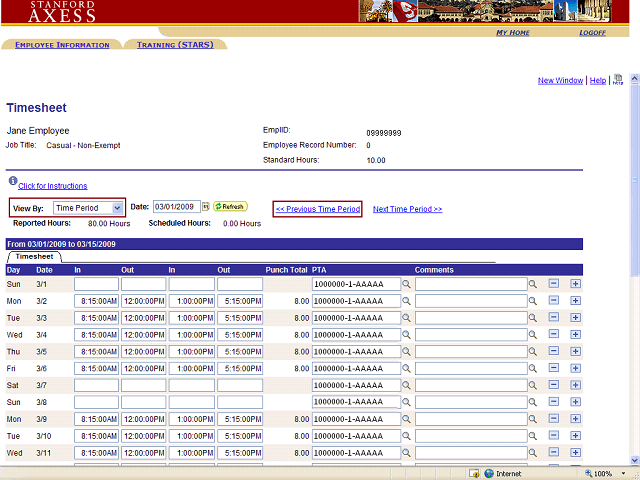
Task: Click Comments lookup magnifier on Mon 3/2 row
Action: click(533, 301)
